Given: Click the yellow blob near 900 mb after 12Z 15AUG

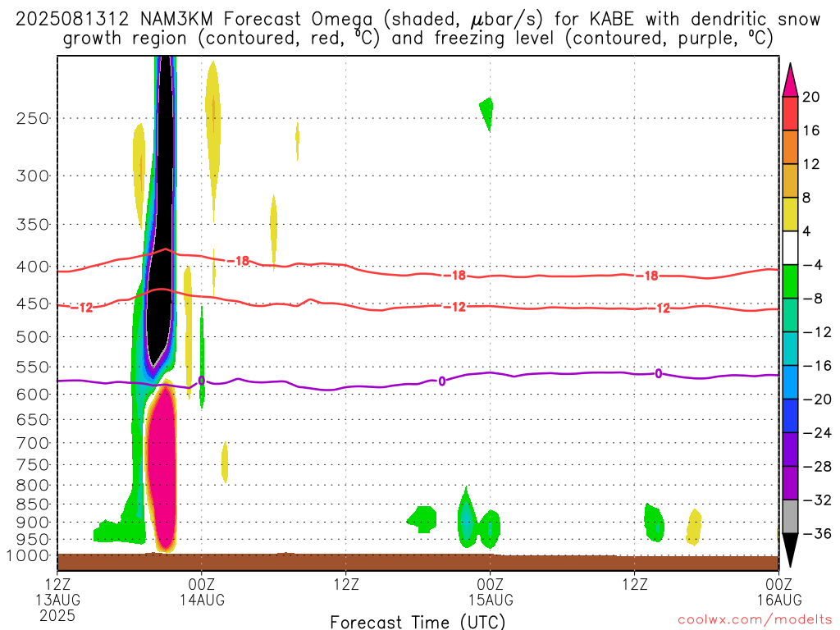Looking at the screenshot, I should 694,527.
